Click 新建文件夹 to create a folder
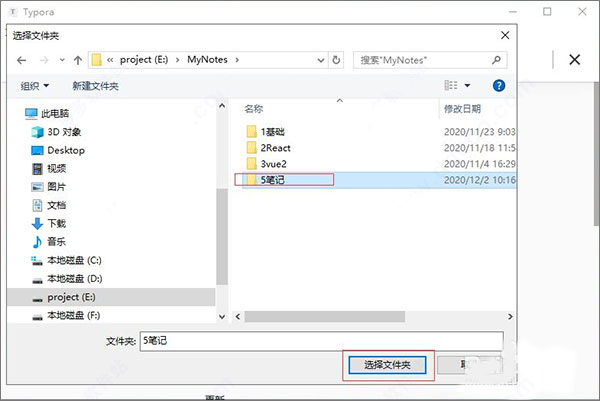The image size is (600, 401). 95,86
